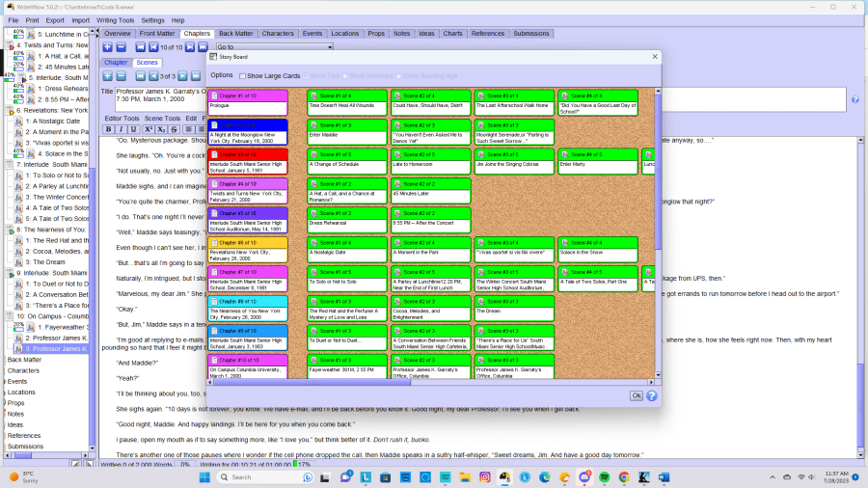868x488 pixels.
Task: Jump to first chapter using rewind icon
Action: click(140, 47)
